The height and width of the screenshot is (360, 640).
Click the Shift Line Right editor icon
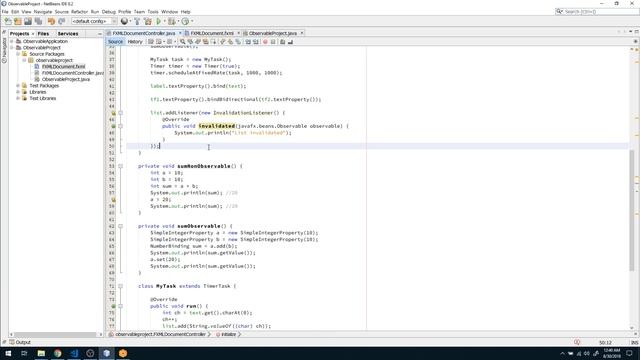pyautogui.click(x=256, y=42)
